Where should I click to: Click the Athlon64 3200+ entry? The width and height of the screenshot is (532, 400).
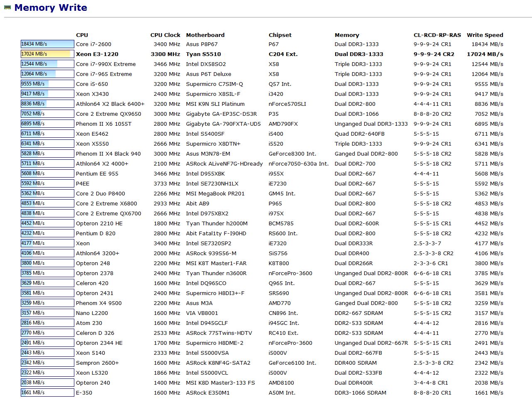pyautogui.click(x=98, y=253)
